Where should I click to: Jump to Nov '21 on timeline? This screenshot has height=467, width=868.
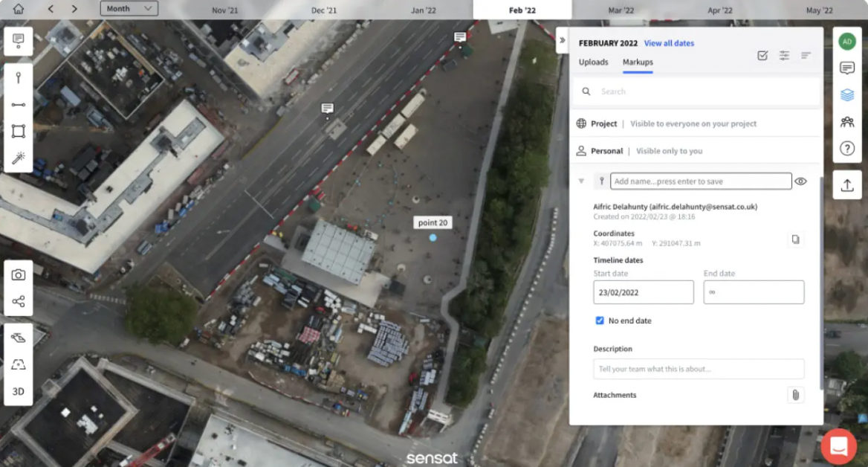pyautogui.click(x=224, y=10)
